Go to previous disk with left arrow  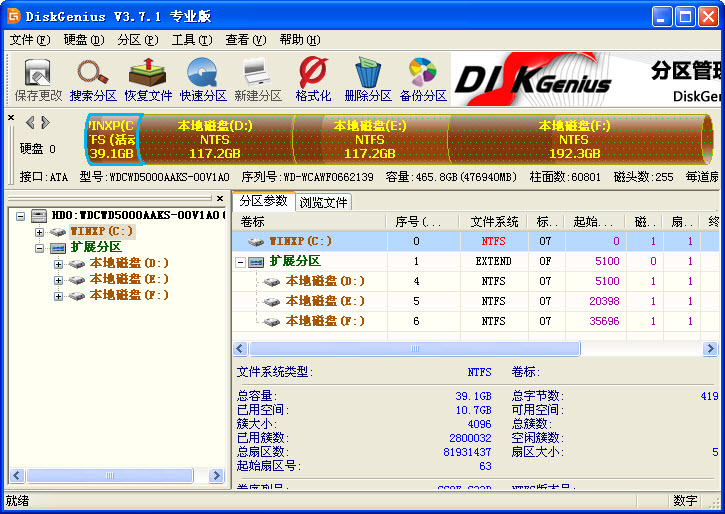(x=30, y=122)
